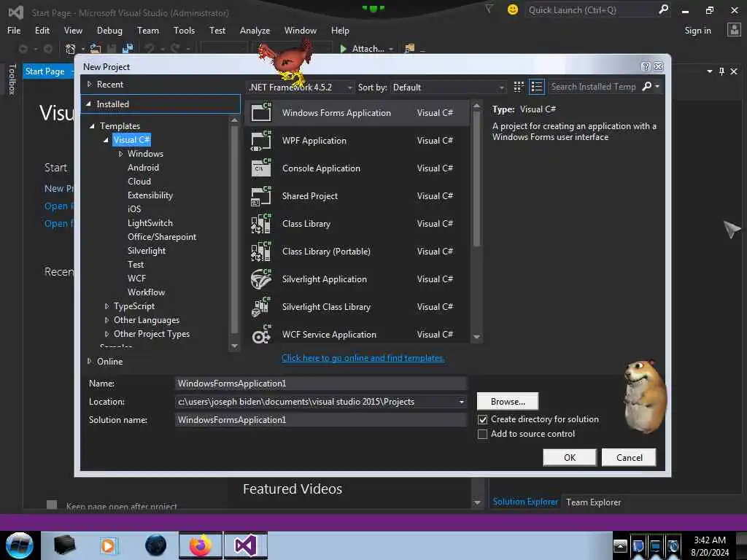This screenshot has height=560, width=747.
Task: Enable Add to source control checkbox
Action: pyautogui.click(x=483, y=435)
